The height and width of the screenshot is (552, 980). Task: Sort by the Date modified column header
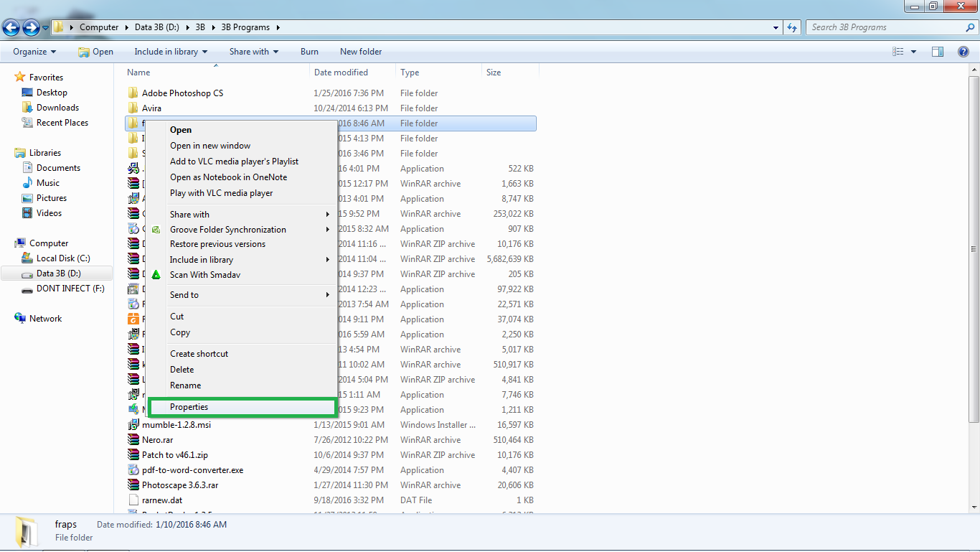[x=353, y=72]
